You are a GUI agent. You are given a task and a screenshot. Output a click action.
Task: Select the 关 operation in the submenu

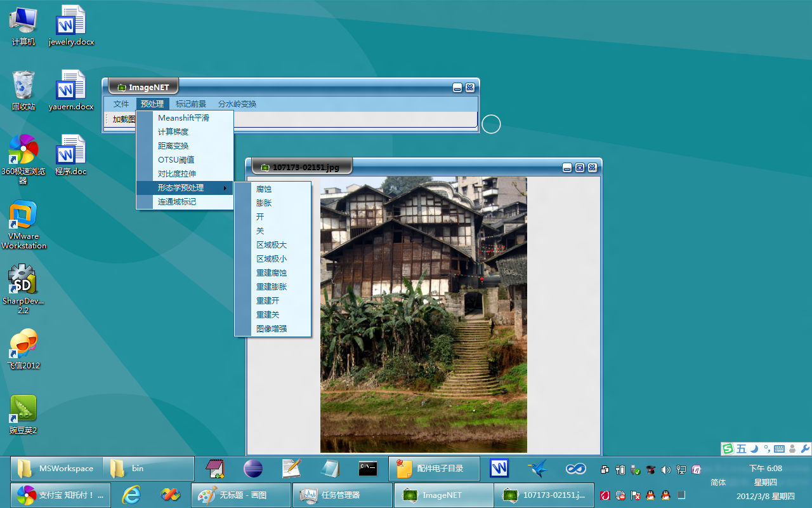273,231
